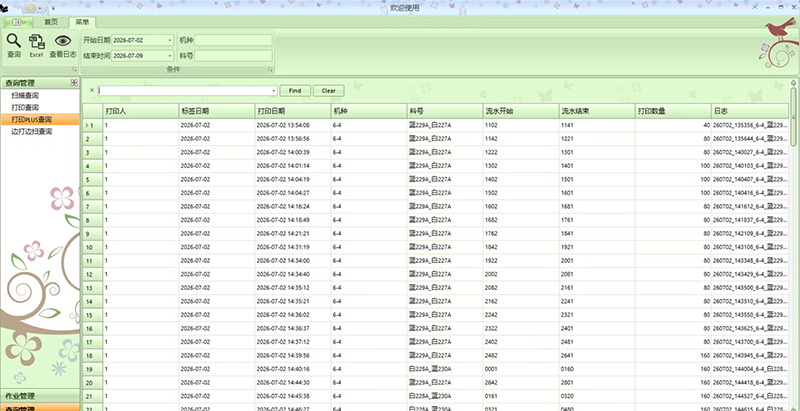This screenshot has height=411, width=800.
Task: Click the ribbon close icon left of minimize
Action: click(x=757, y=8)
